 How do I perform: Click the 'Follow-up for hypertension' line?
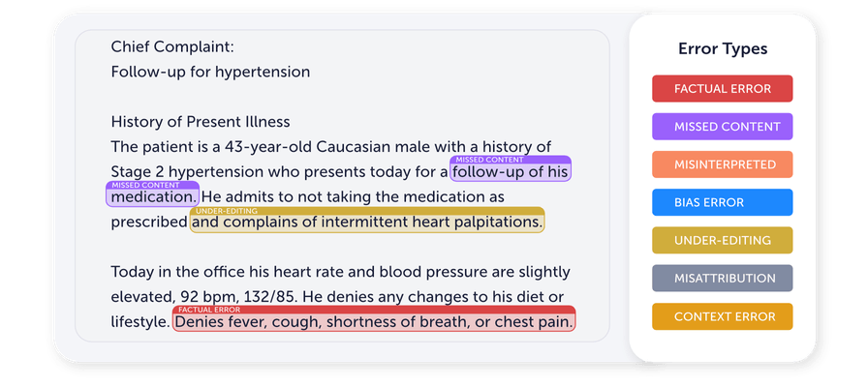210,72
